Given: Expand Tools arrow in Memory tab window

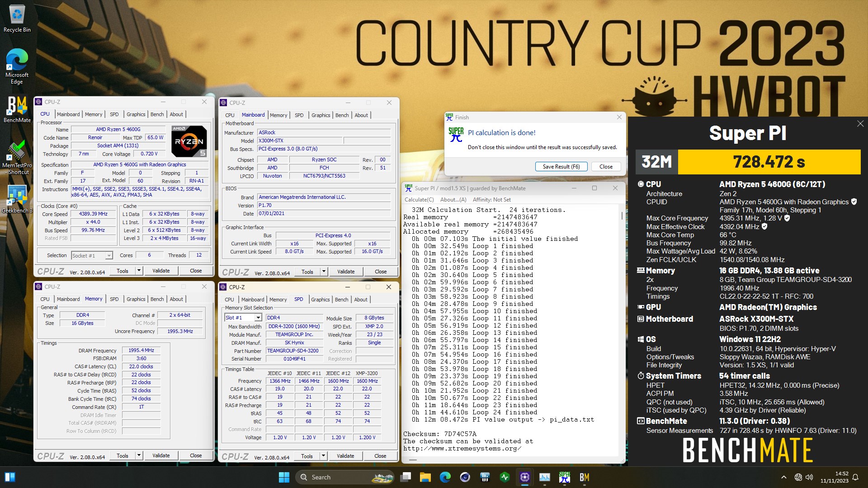Looking at the screenshot, I should tap(139, 455).
